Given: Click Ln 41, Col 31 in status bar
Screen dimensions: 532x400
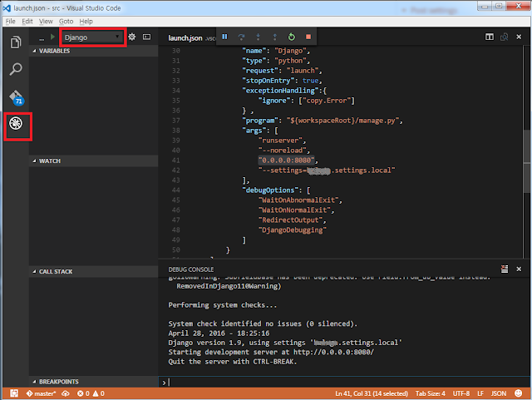Looking at the screenshot, I should pos(372,393).
